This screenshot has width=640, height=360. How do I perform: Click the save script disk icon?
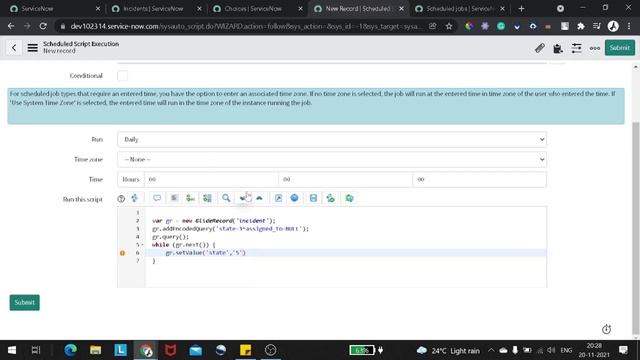(x=313, y=198)
